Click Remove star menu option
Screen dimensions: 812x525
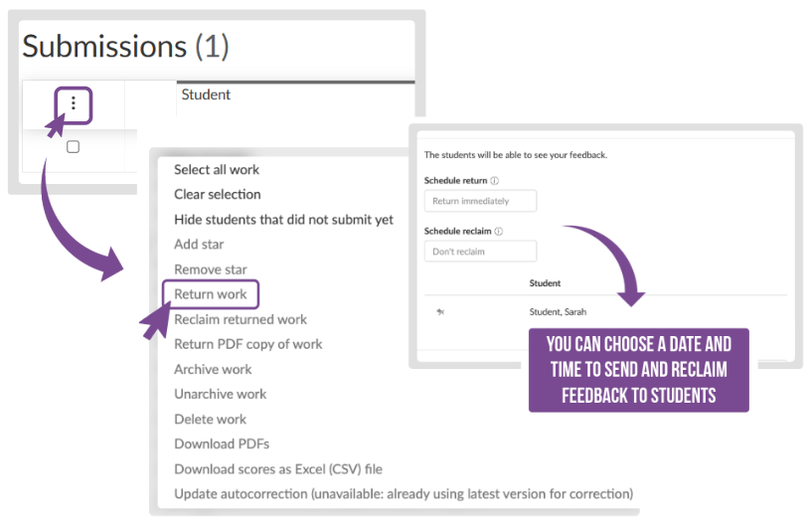coord(211,269)
